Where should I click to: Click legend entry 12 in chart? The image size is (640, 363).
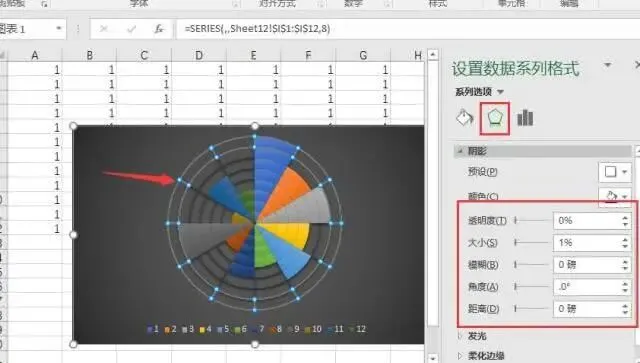357,329
